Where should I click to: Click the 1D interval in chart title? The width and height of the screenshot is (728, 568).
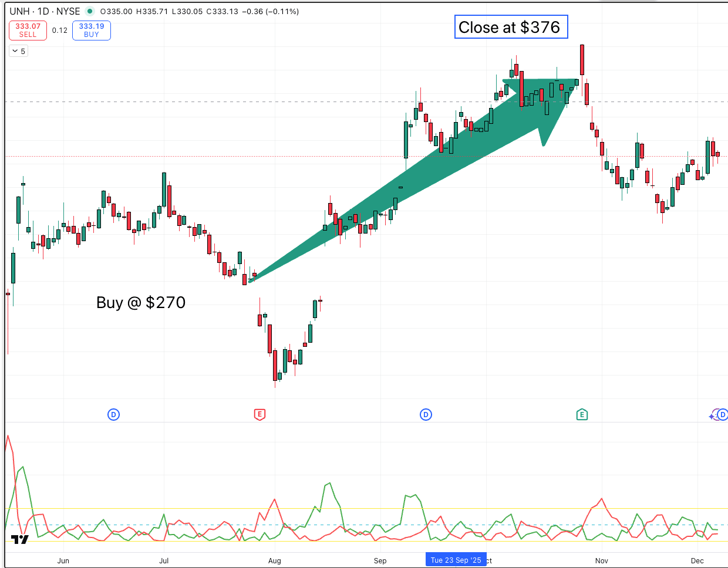tap(43, 11)
